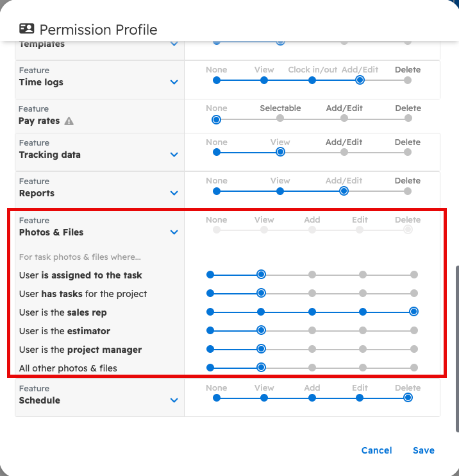Set Time logs permission to Delete

[x=408, y=80]
